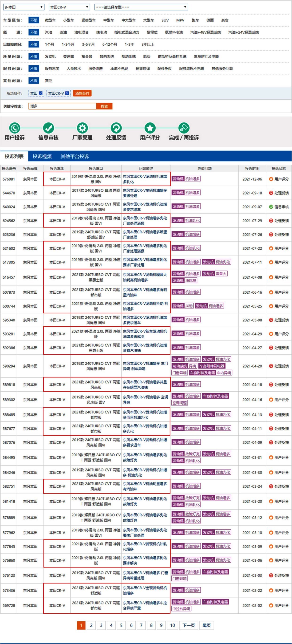Open complaint description in row 640024

(x=145, y=207)
